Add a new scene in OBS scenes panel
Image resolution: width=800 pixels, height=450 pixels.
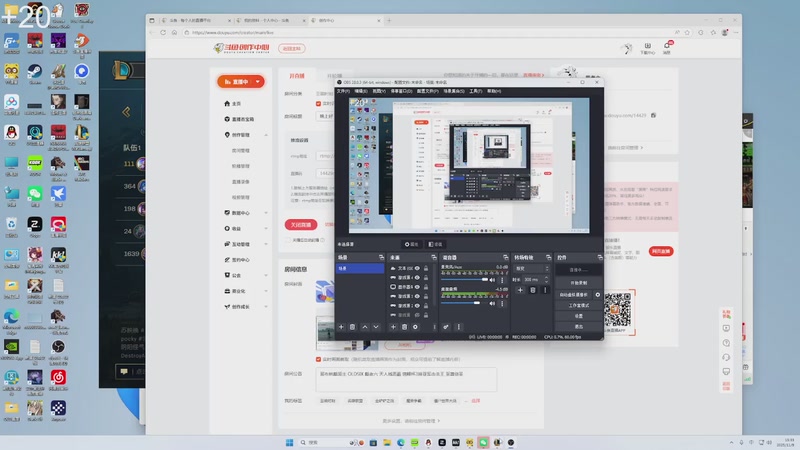[341, 327]
